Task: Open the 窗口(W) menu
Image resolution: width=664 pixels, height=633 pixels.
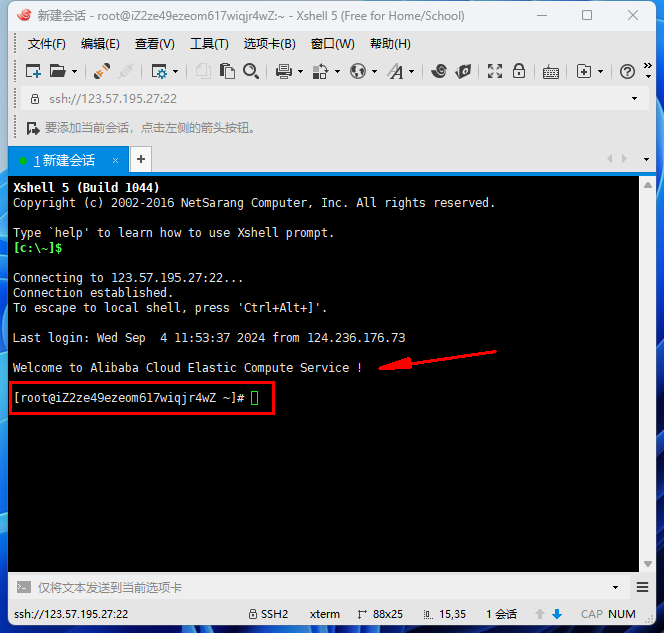Action: pyautogui.click(x=332, y=44)
